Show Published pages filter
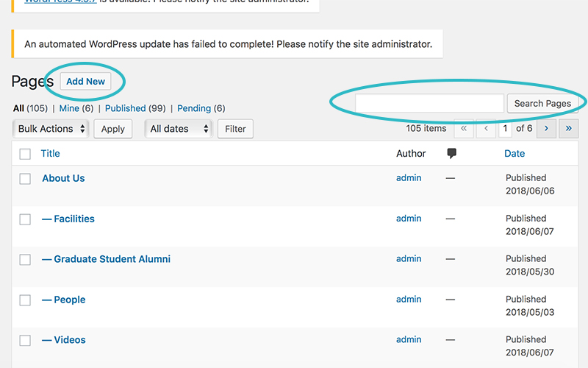588x368 pixels. 125,108
